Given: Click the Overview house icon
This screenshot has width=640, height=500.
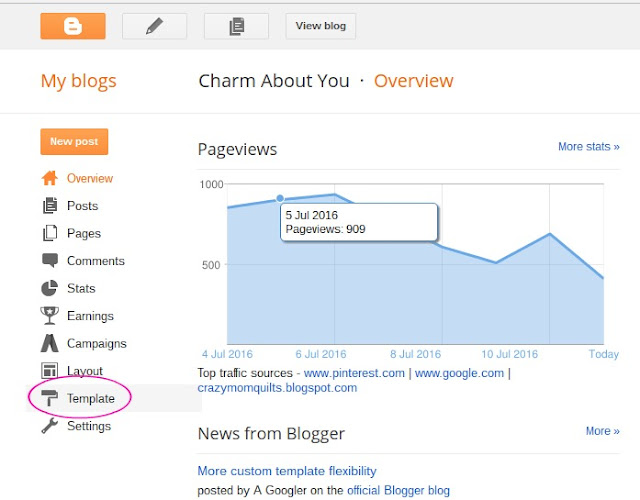Looking at the screenshot, I should click(50, 179).
